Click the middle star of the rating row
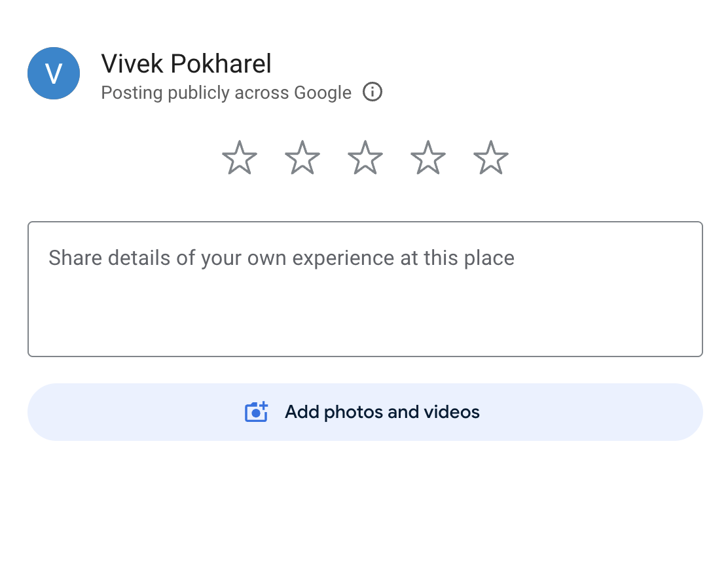 [x=365, y=158]
